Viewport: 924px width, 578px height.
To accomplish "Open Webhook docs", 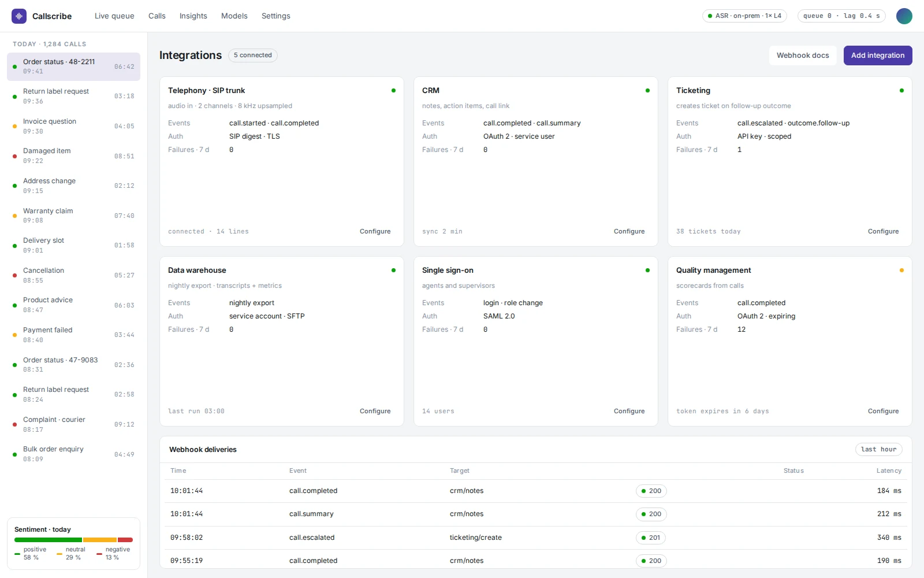I will pos(803,55).
